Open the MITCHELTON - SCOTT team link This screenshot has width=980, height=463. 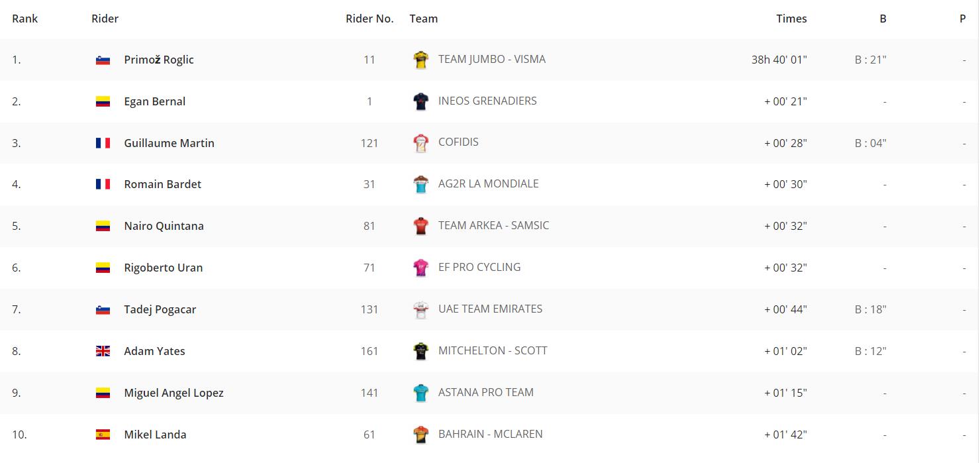493,350
